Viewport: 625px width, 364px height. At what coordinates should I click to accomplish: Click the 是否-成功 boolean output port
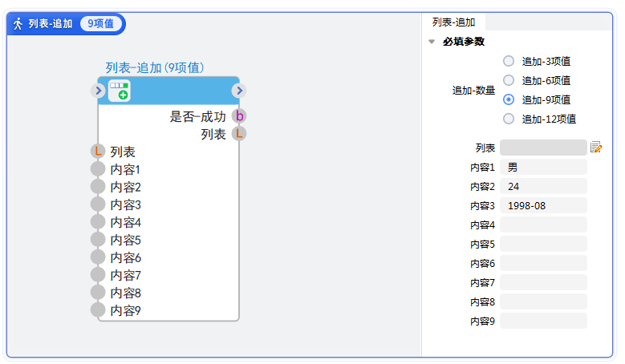point(239,116)
